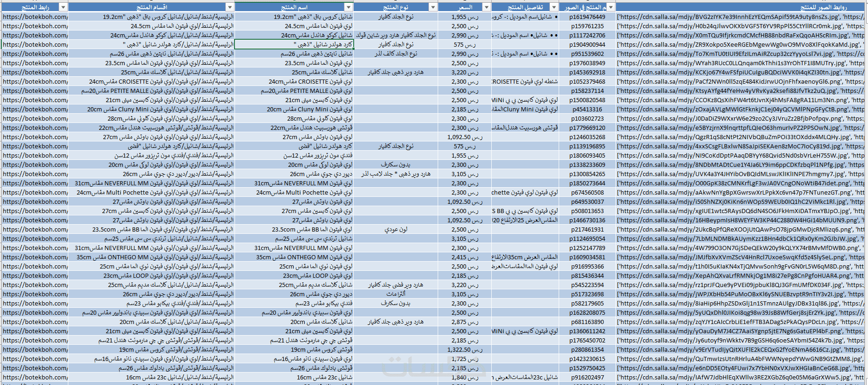The width and height of the screenshot is (868, 385).
Task: Select product code cell p1628208075
Action: pyautogui.click(x=587, y=312)
